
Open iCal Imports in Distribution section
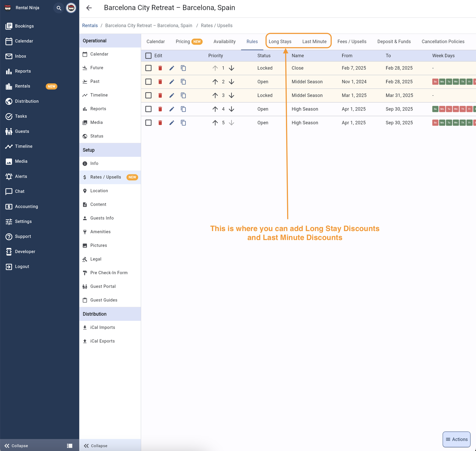point(103,327)
